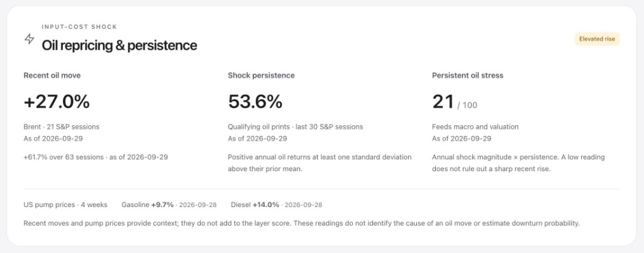Click the lightning bolt icon

(29, 39)
